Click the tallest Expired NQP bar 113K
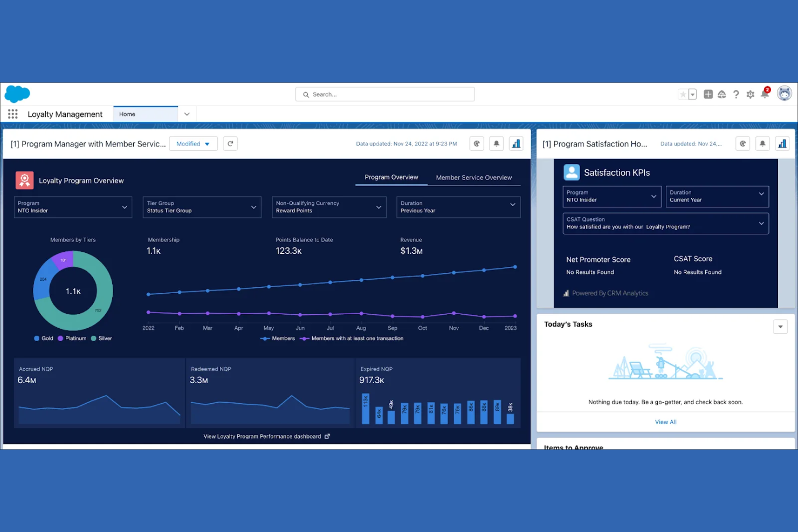Viewport: 798px width, 532px height. pos(366,409)
